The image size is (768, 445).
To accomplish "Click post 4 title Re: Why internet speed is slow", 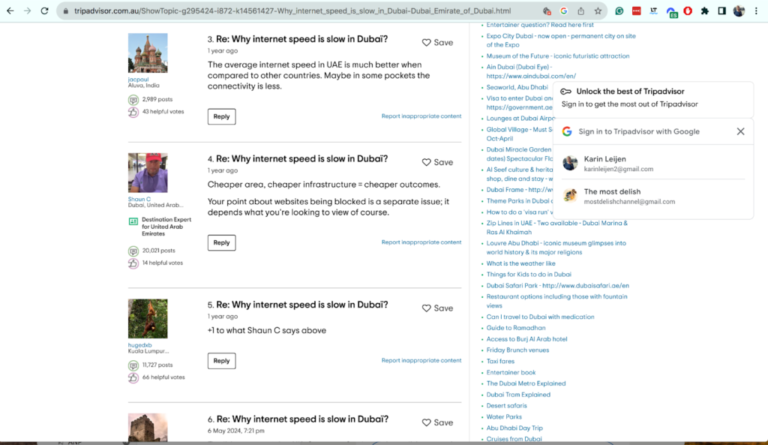I will (x=302, y=159).
